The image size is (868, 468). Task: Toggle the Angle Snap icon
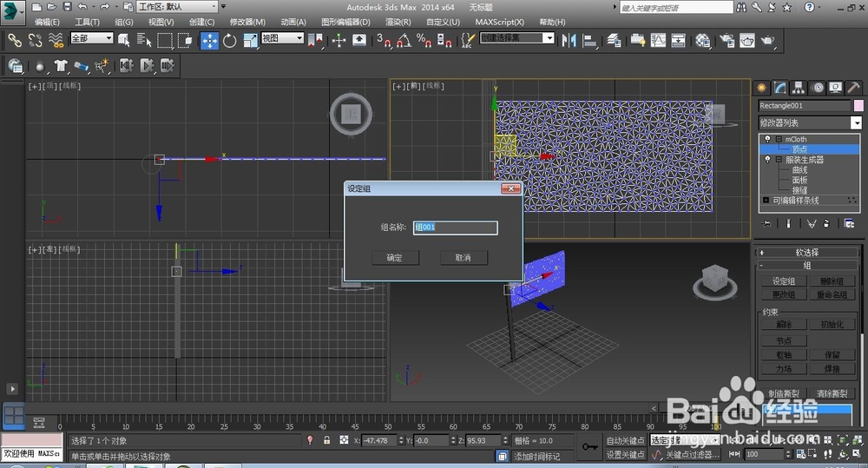point(404,40)
